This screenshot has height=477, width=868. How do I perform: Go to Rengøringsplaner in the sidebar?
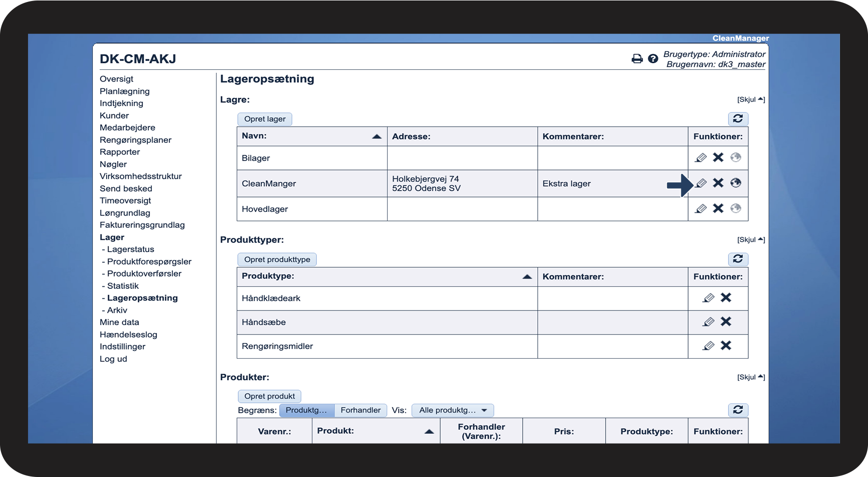point(136,140)
